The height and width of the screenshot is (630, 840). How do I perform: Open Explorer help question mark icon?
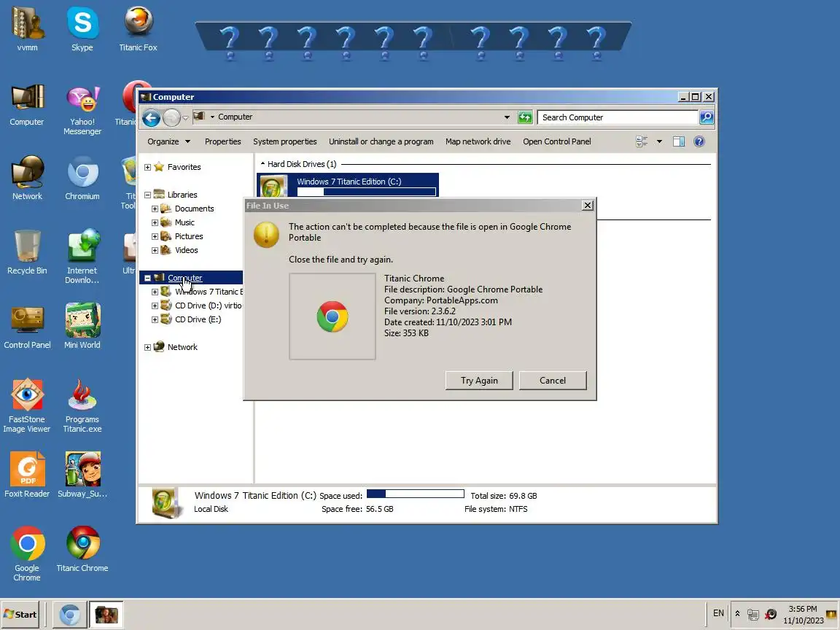click(699, 141)
